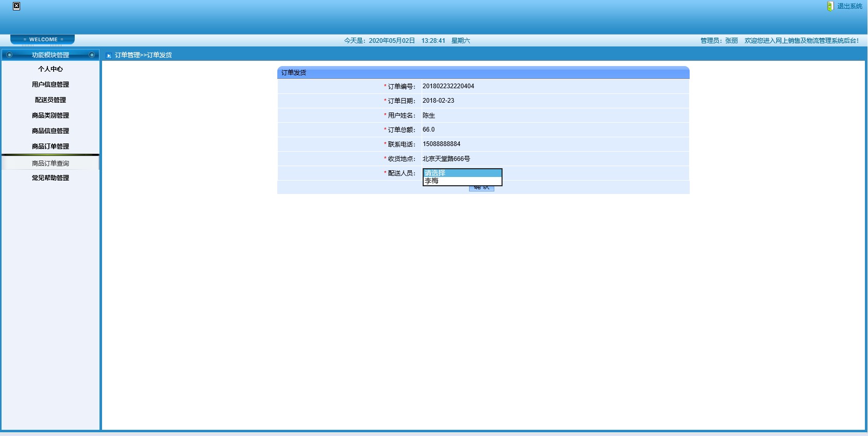The width and height of the screenshot is (868, 436).
Task: Click the 退出系统 link
Action: [x=849, y=6]
